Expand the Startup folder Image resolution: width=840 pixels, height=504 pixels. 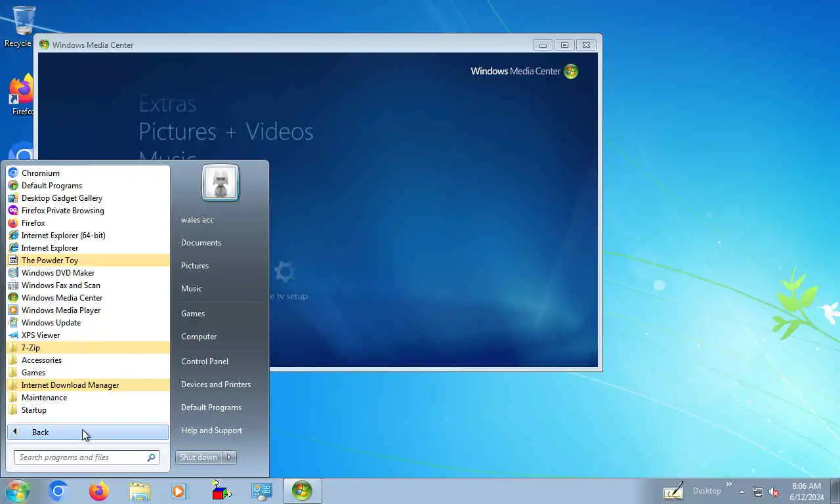click(88, 410)
